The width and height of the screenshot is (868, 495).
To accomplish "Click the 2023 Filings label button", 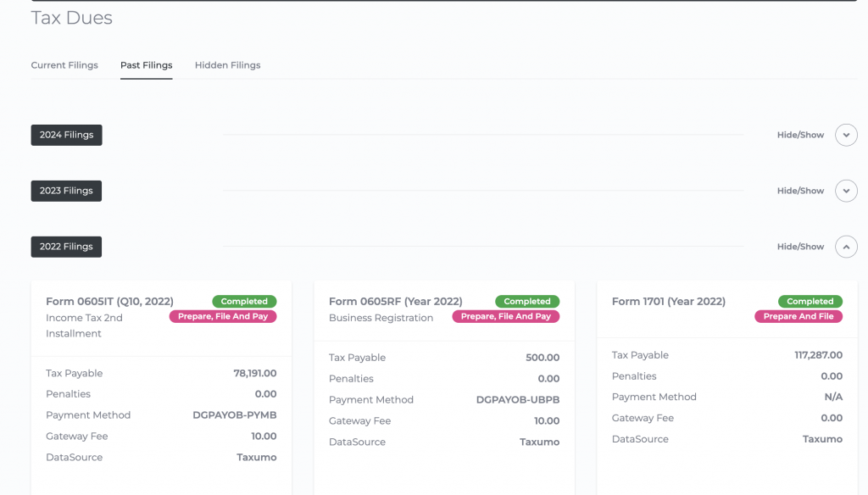I will tap(66, 191).
